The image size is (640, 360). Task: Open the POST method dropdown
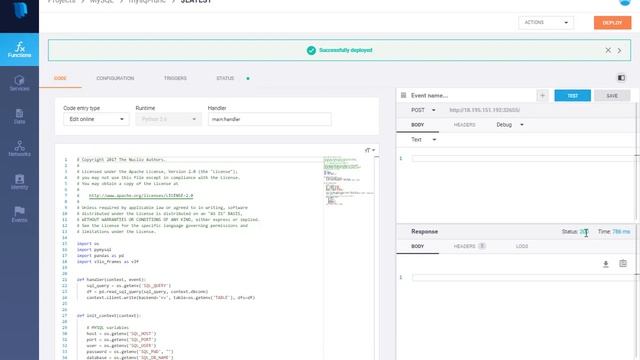(x=423, y=110)
